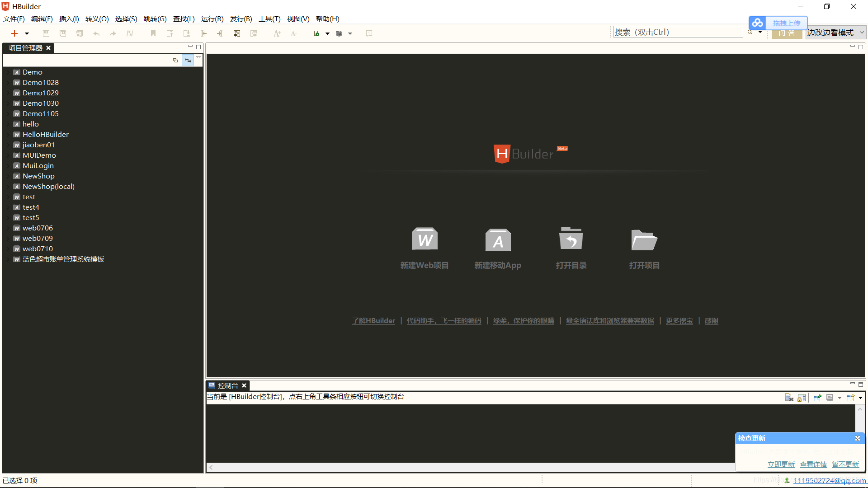Close the 控制台 tab
The height and width of the screenshot is (488, 868).
click(x=244, y=385)
